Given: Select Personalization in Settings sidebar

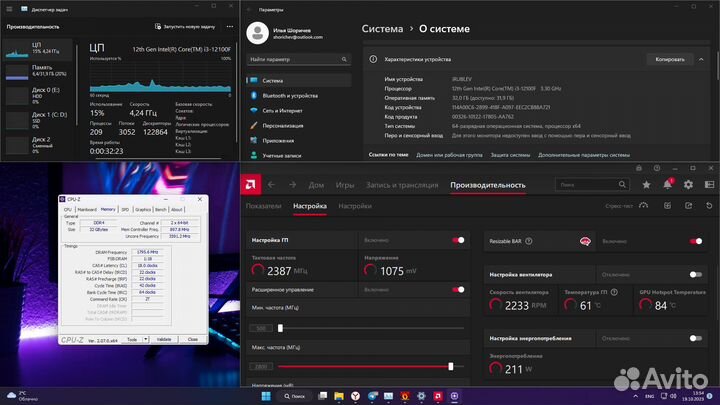Looking at the screenshot, I should [x=299, y=125].
